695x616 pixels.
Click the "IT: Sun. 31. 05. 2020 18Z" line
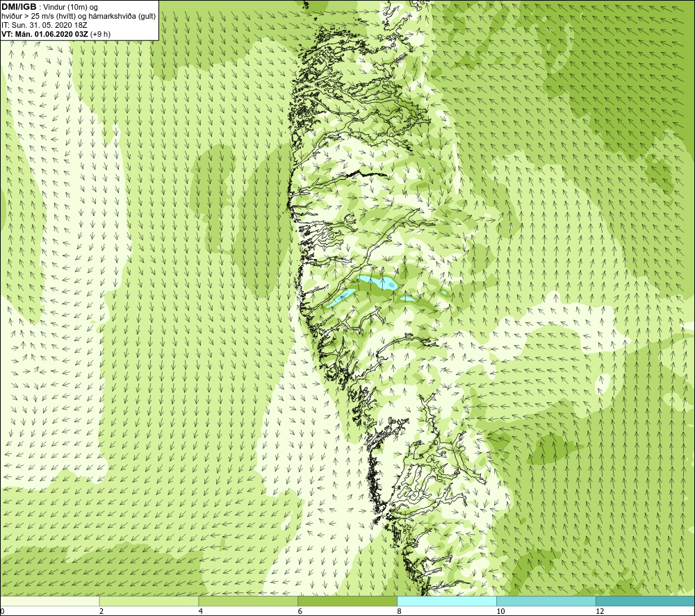(x=44, y=25)
